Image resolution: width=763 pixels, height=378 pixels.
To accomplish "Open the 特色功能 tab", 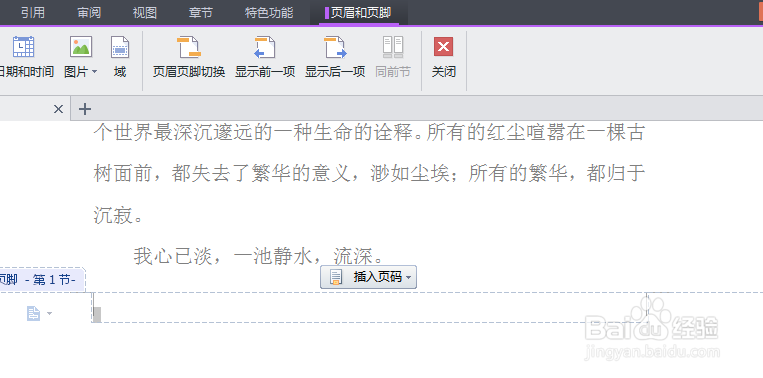I will [269, 13].
